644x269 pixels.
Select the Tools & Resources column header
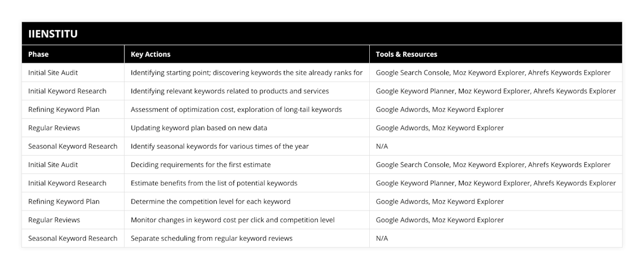(406, 54)
